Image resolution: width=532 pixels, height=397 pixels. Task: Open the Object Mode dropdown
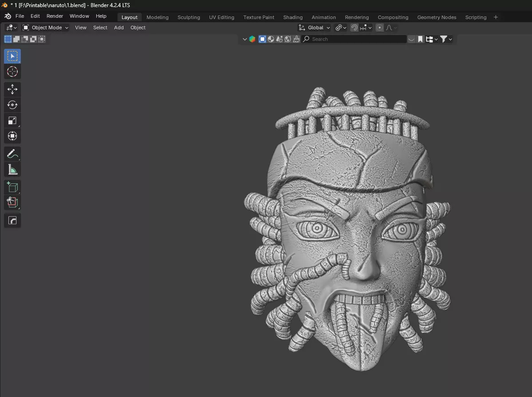[x=45, y=28]
